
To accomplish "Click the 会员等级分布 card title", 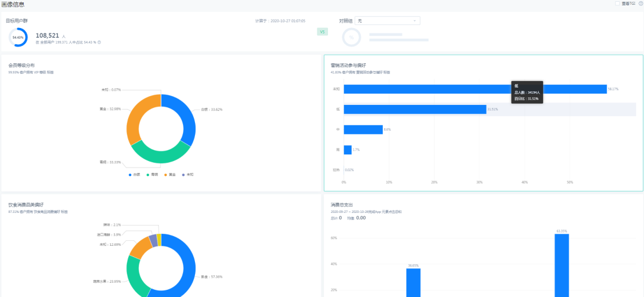I will (x=21, y=65).
